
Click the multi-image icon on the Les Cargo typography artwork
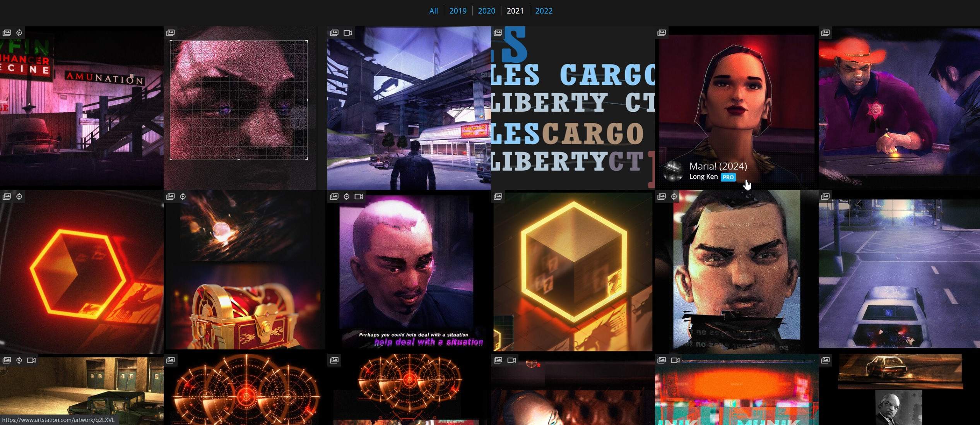(x=498, y=33)
